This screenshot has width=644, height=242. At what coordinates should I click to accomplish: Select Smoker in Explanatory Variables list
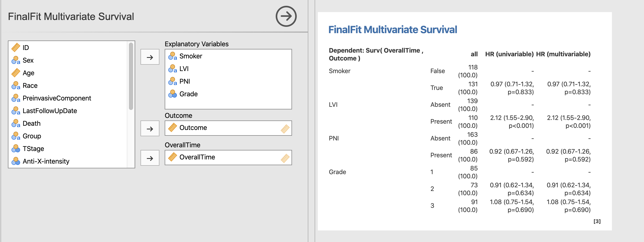tap(228, 56)
